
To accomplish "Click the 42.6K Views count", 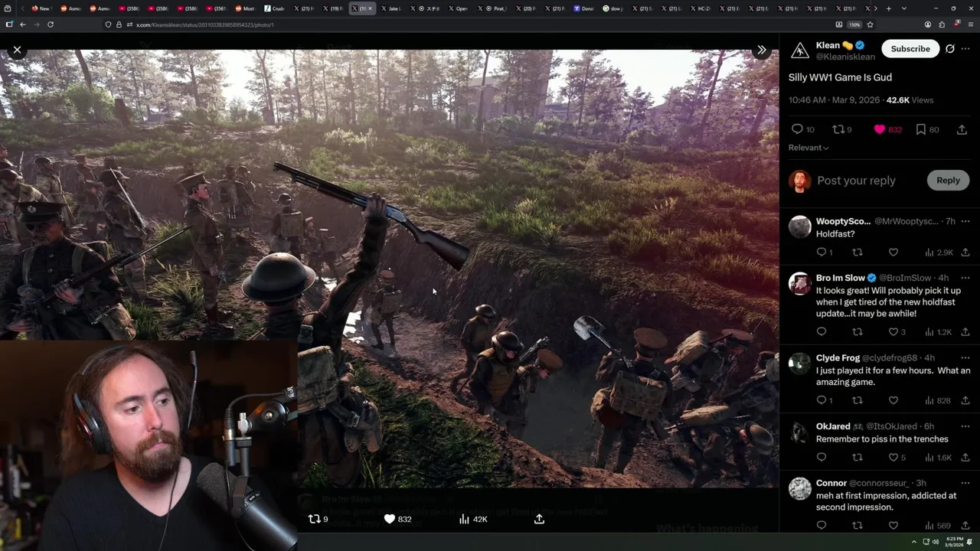I will click(910, 100).
